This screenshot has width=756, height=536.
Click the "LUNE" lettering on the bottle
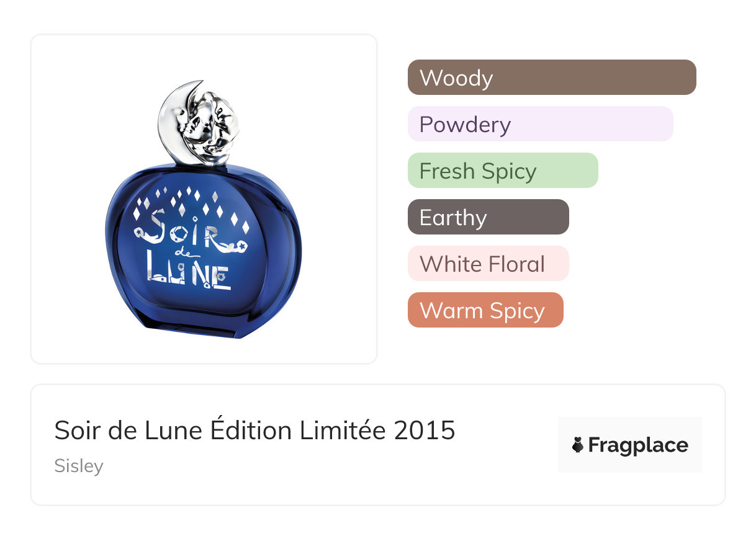(189, 276)
